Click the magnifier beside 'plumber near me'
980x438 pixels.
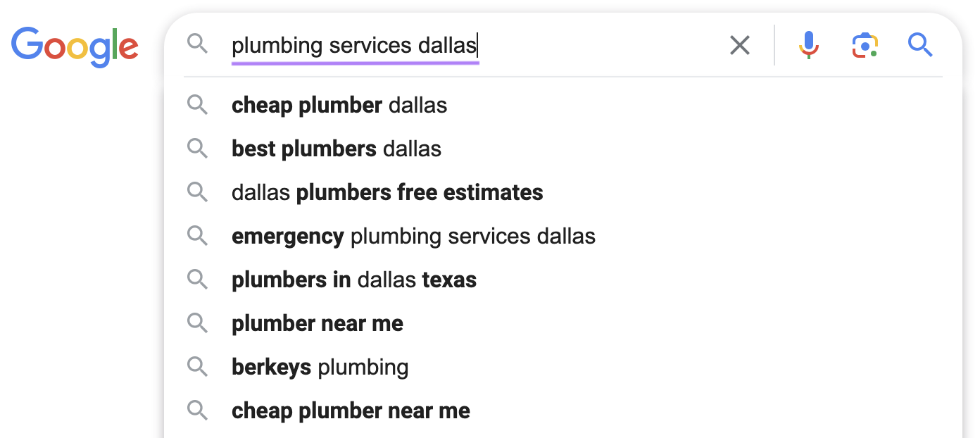[x=198, y=323]
